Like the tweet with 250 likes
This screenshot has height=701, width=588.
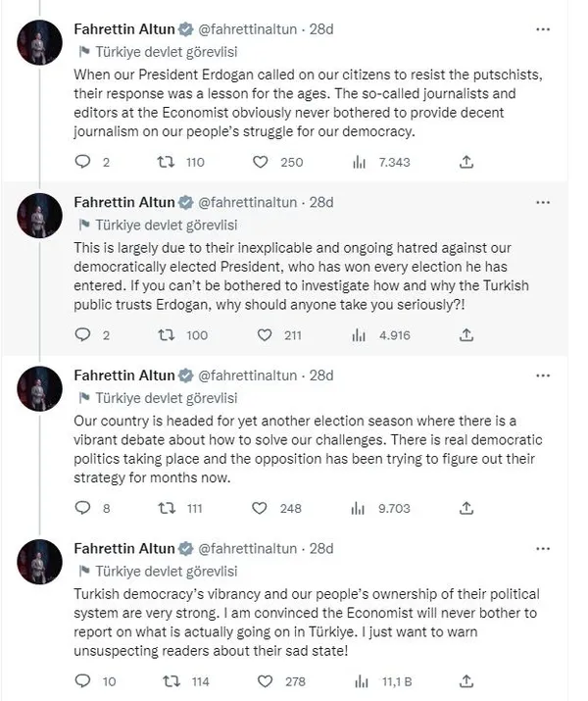261,162
